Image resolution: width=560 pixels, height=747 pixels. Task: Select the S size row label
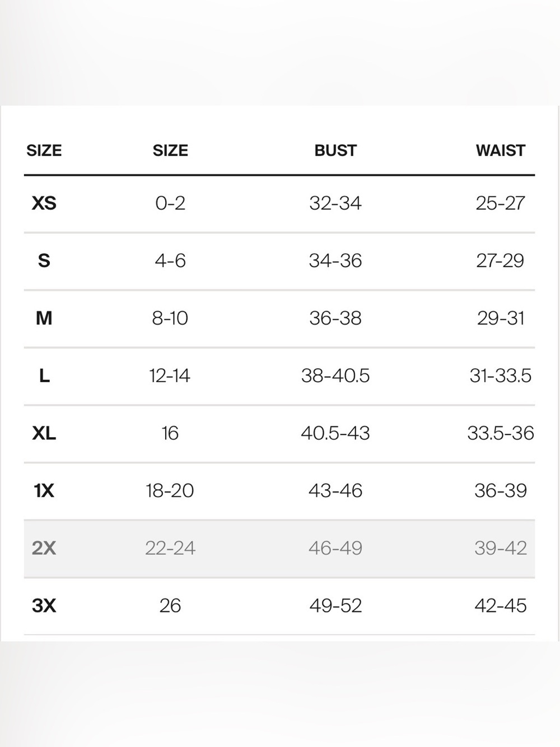click(44, 261)
